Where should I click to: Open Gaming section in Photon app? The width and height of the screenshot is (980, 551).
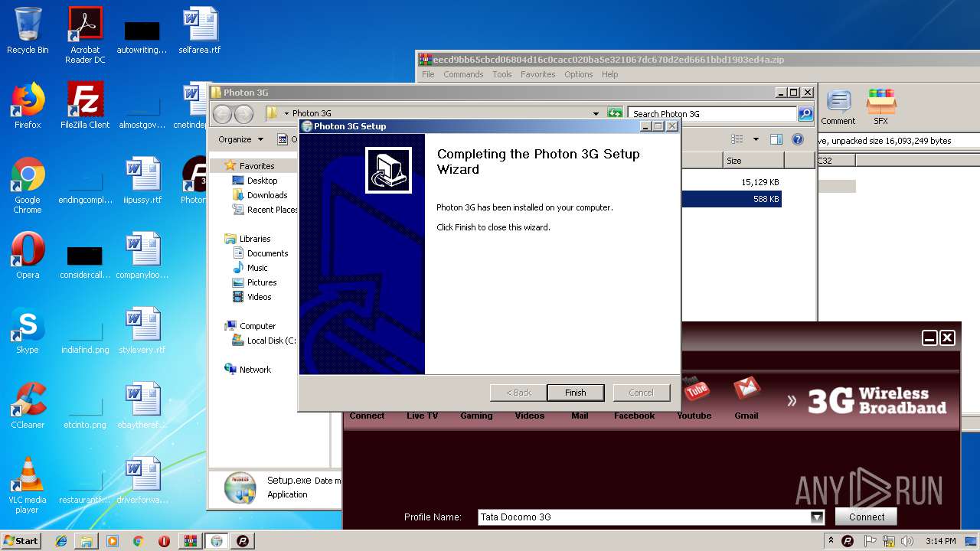coord(476,416)
